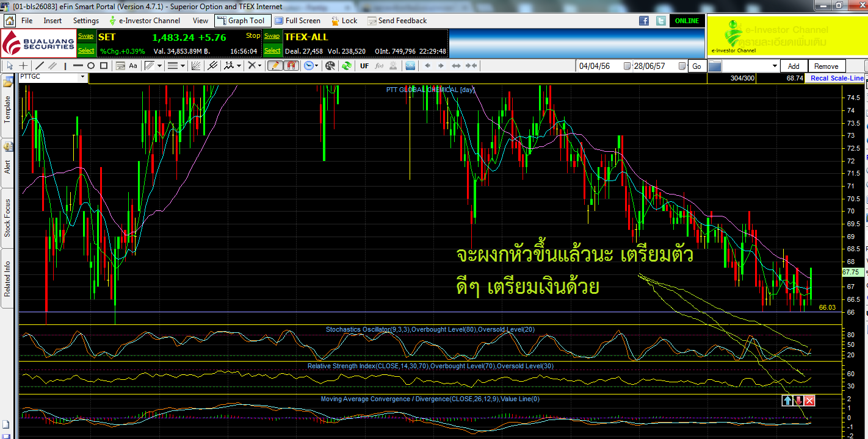Click the compress horizontal arrows icon
Screen dimensions: 868x439
(471, 66)
